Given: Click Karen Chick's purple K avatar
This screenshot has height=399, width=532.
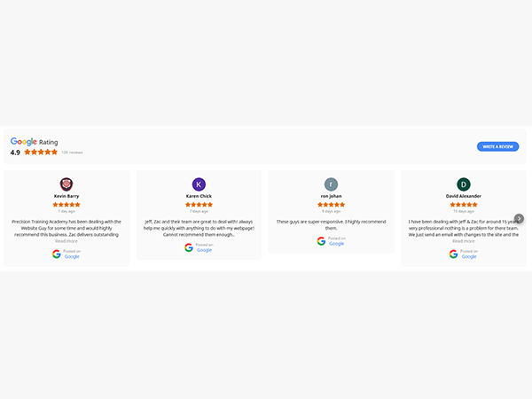Looking at the screenshot, I should point(199,184).
